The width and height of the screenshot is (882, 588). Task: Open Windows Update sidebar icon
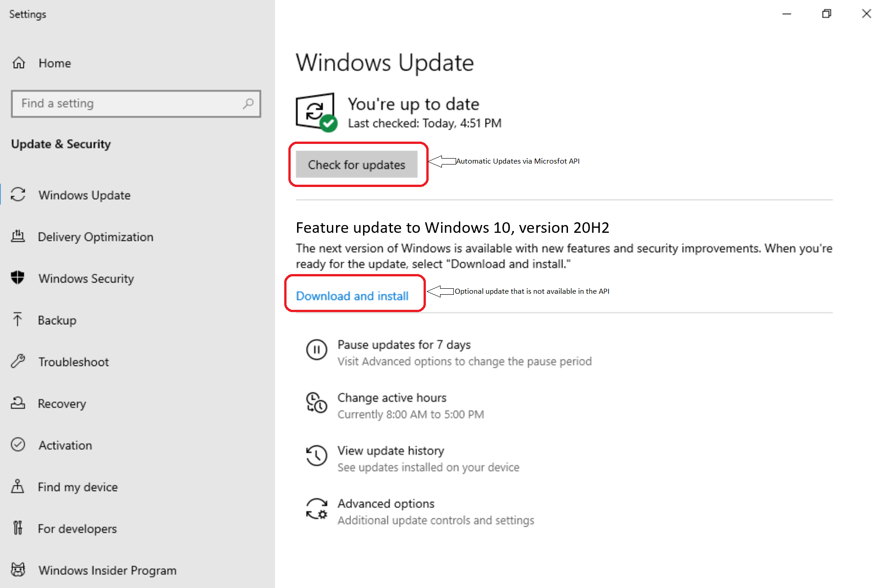point(18,195)
